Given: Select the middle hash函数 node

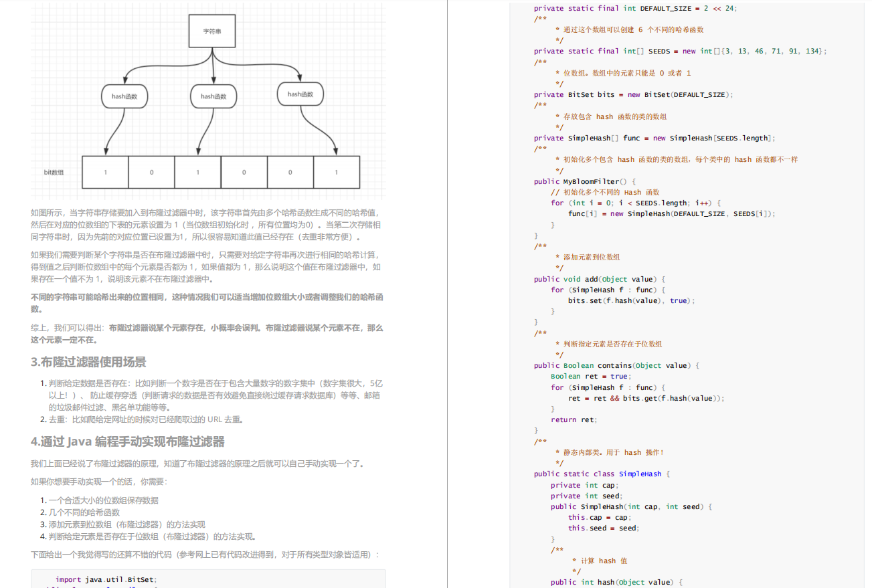Looking at the screenshot, I should coord(213,96).
